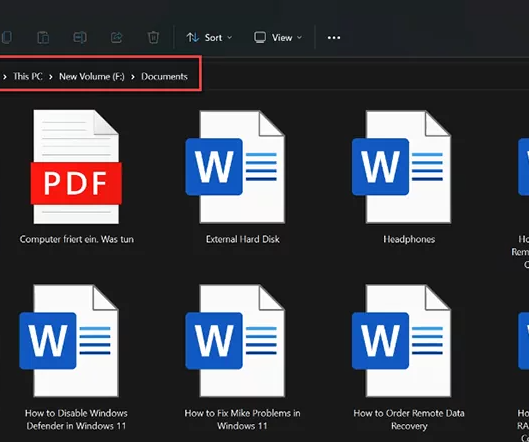
Task: Click file name "How to Disable Windows Defender in Windows 11"
Action: pos(76,419)
